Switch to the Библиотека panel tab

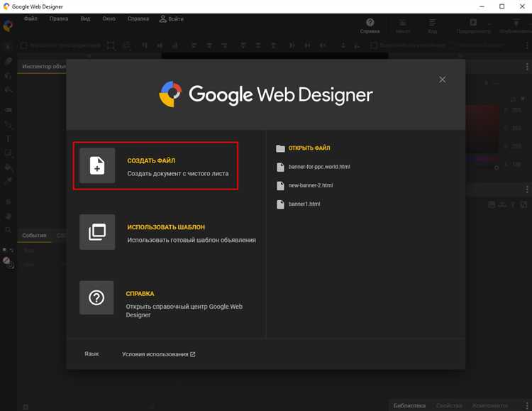point(409,405)
